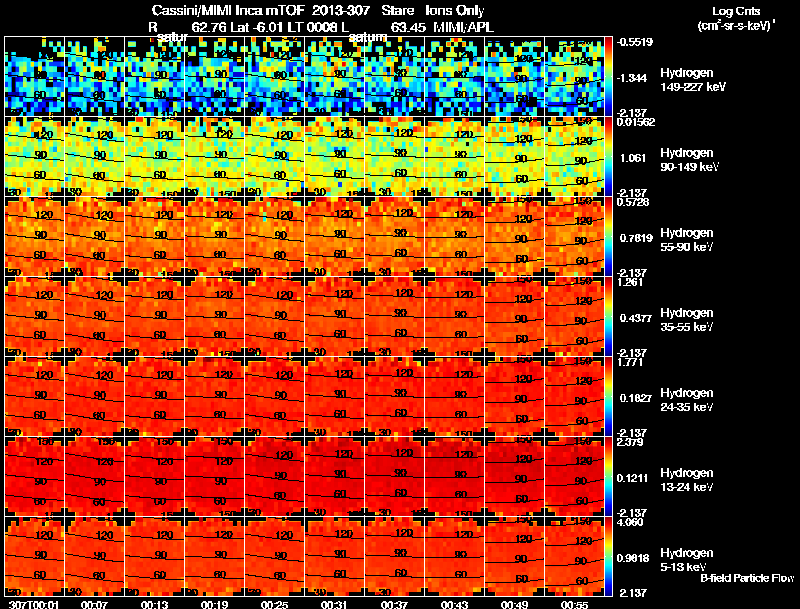Open the 55-90 keV panel at 00:07
The width and height of the screenshot is (800, 609).
[94, 237]
